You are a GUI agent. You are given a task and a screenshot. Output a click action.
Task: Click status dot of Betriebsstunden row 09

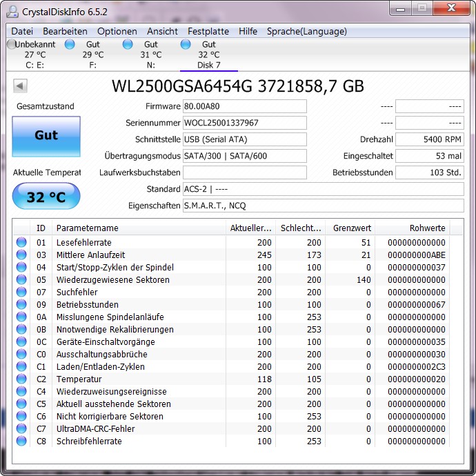coord(21,304)
